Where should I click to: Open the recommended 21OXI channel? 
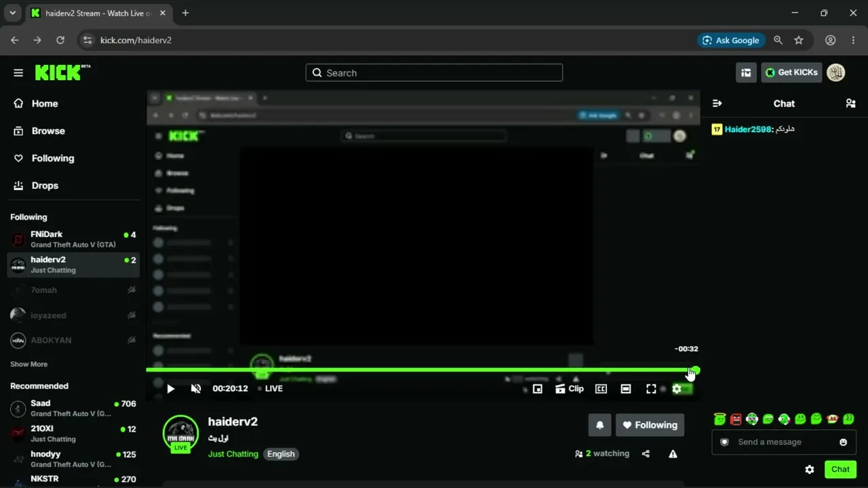click(x=73, y=433)
